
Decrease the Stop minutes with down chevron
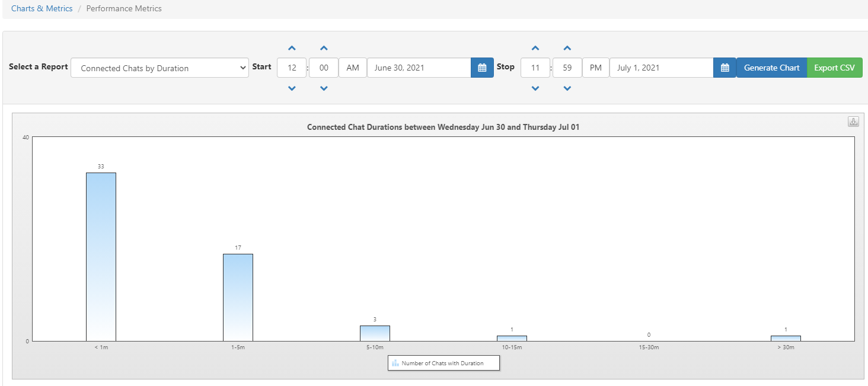pos(567,88)
